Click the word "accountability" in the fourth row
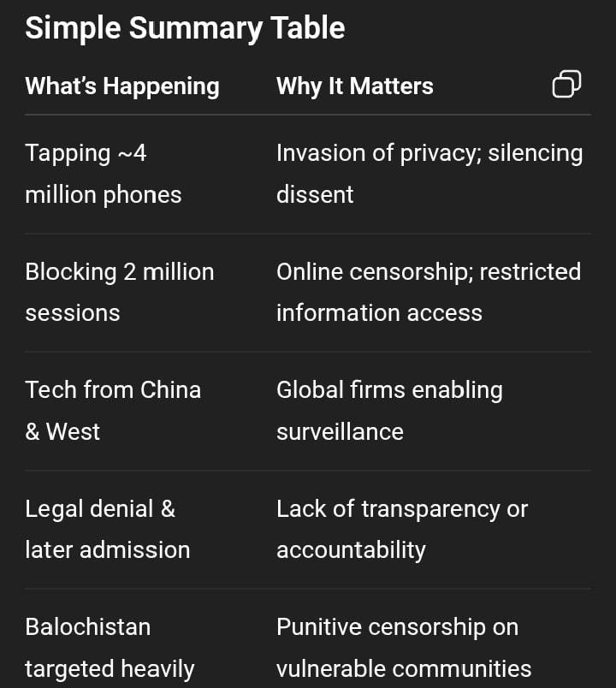616x688 pixels. pyautogui.click(x=351, y=549)
